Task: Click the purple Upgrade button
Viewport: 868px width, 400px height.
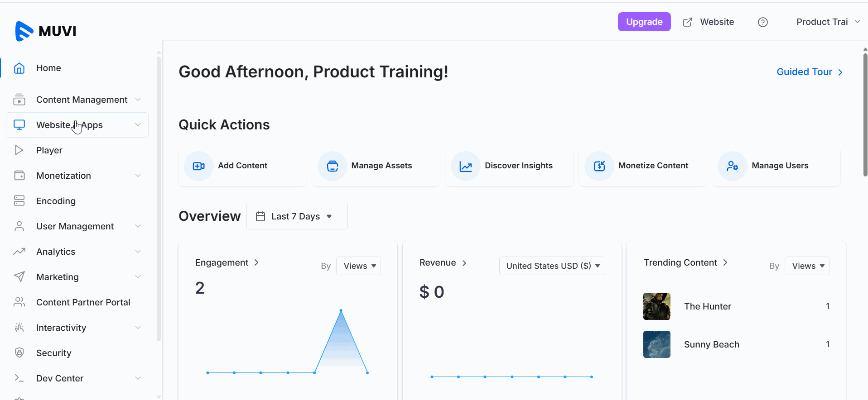Action: coord(644,22)
